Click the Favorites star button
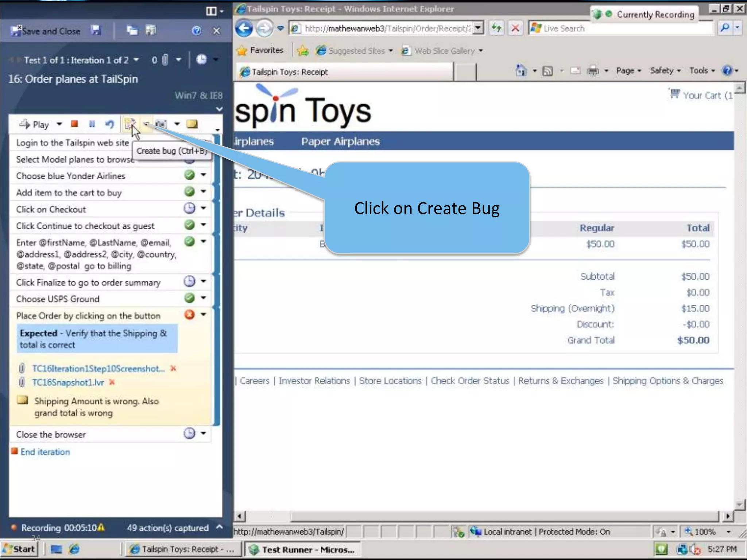The image size is (747, 560). pyautogui.click(x=260, y=50)
